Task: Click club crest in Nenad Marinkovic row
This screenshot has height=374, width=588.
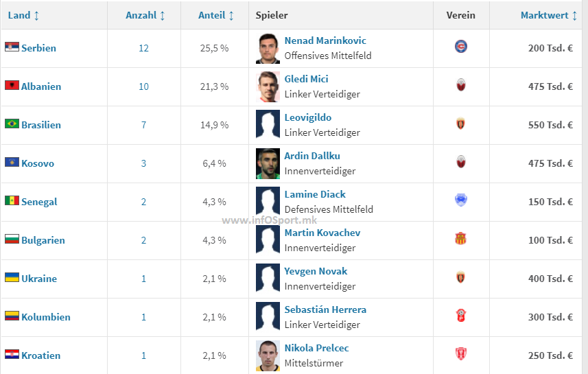Action: coord(460,47)
